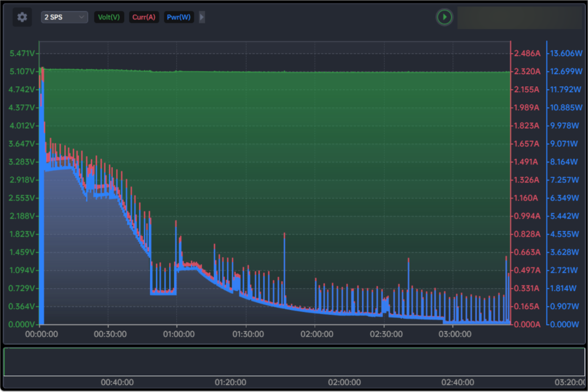588x392 pixels.
Task: Click the blurred field beside the play button
Action: click(519, 18)
